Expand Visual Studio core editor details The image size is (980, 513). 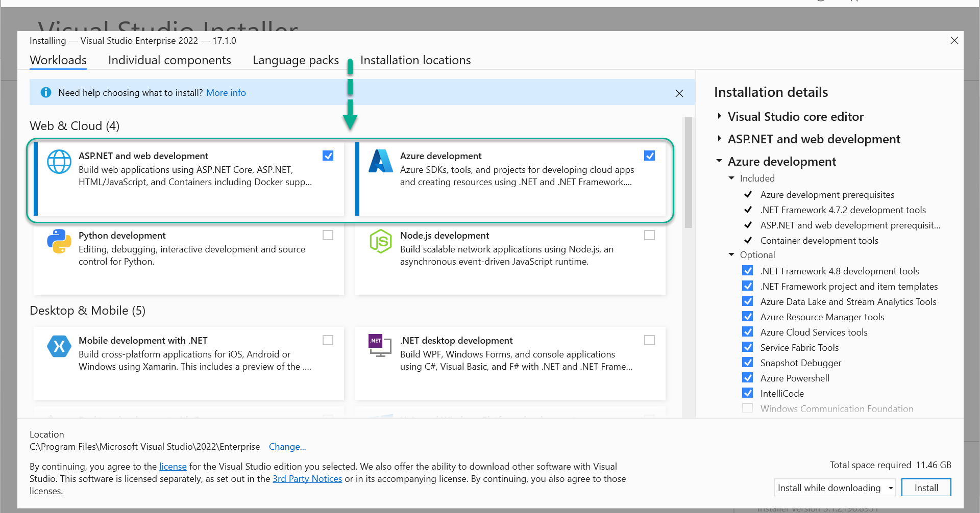click(719, 116)
